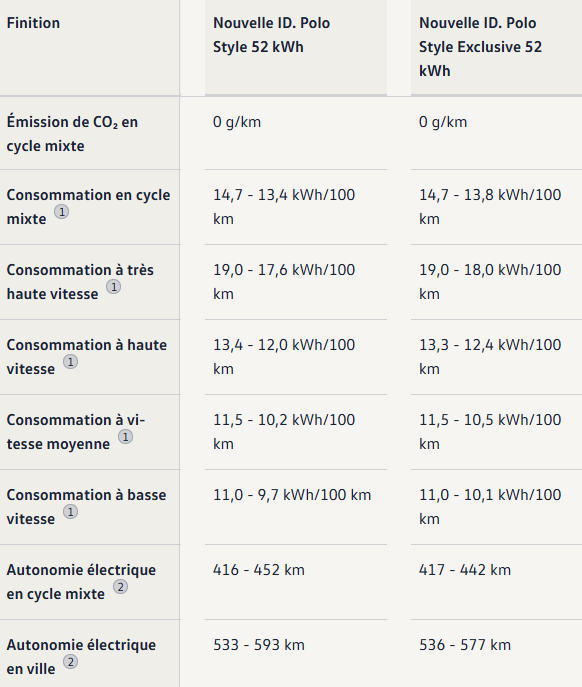Open footnote 1 beside Consommation à basse vitesse
This screenshot has width=582, height=687.
coord(71,512)
